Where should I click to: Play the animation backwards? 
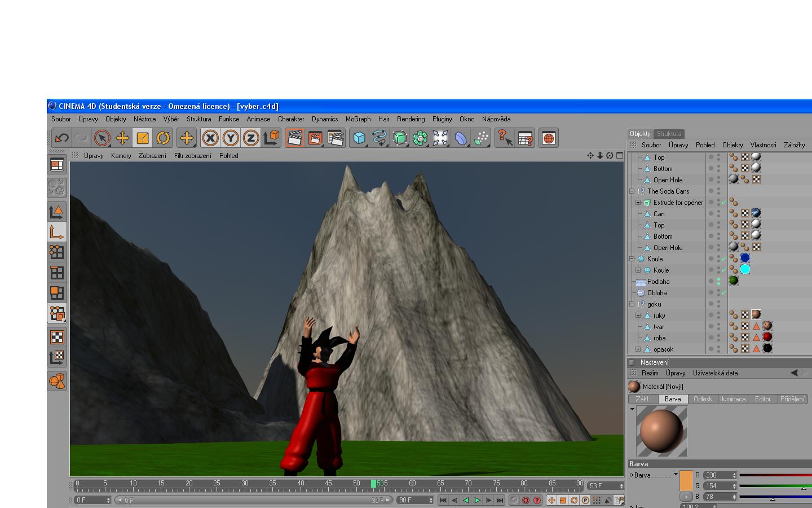[466, 500]
